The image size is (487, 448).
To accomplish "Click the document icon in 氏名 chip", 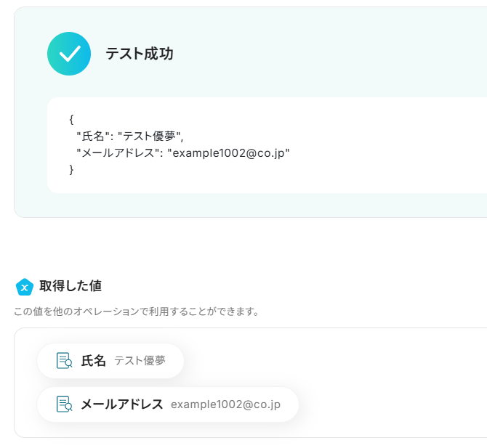I will [x=64, y=360].
